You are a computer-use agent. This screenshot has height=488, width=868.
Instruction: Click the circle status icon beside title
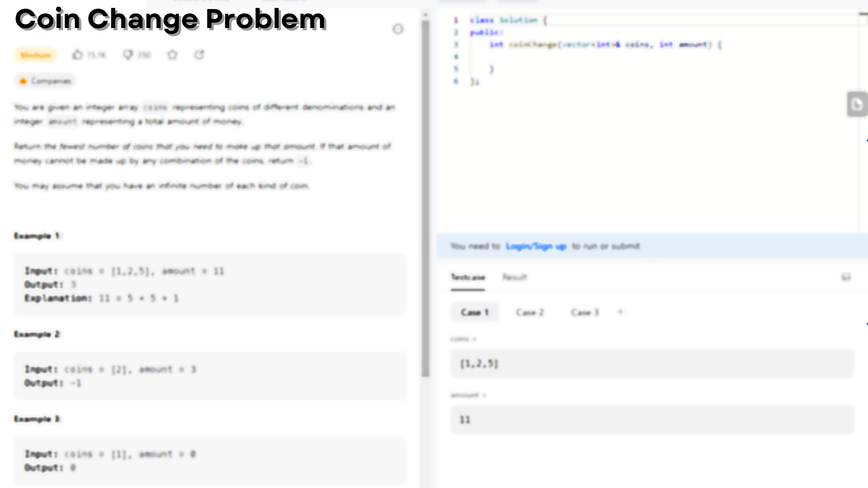[x=398, y=29]
